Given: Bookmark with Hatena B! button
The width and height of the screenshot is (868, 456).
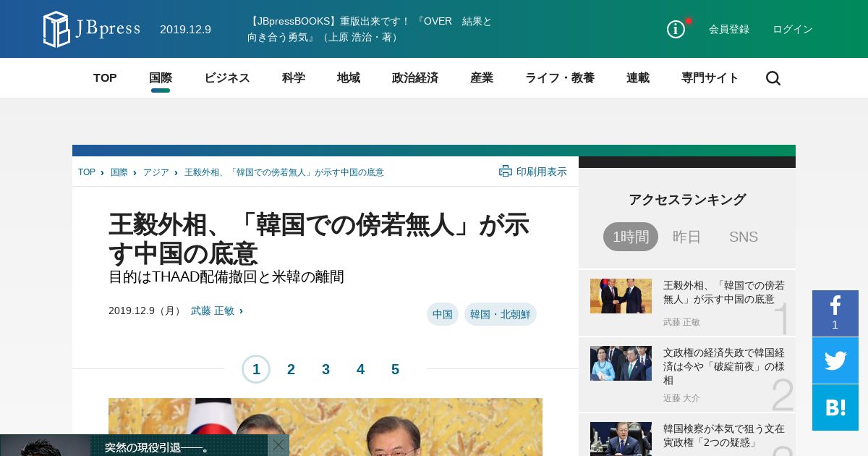Looking at the screenshot, I should point(835,408).
